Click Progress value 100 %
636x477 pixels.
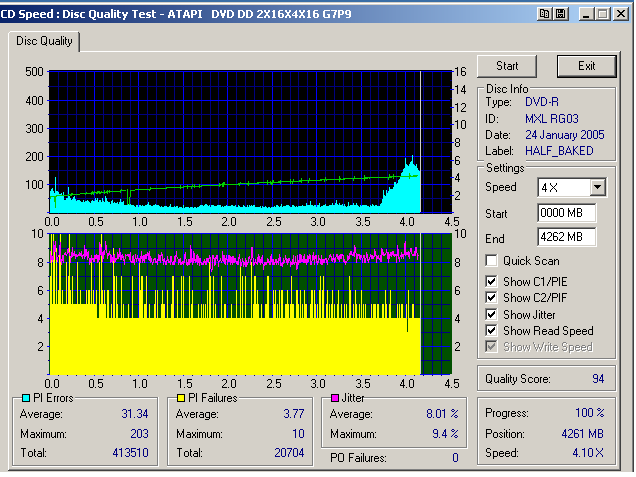(x=590, y=413)
